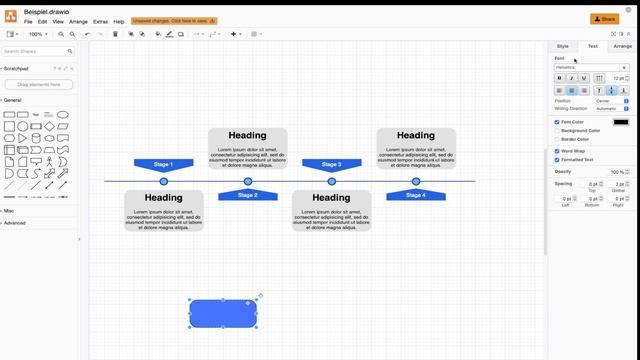The width and height of the screenshot is (640, 360).
Task: Click the redo arrow in toolbar
Action: [x=100, y=34]
